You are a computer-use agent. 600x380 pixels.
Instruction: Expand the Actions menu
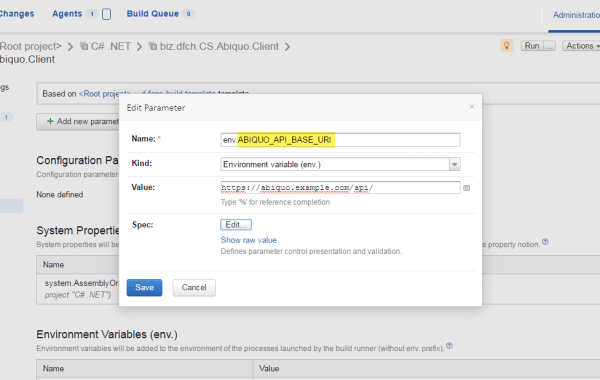click(x=582, y=46)
